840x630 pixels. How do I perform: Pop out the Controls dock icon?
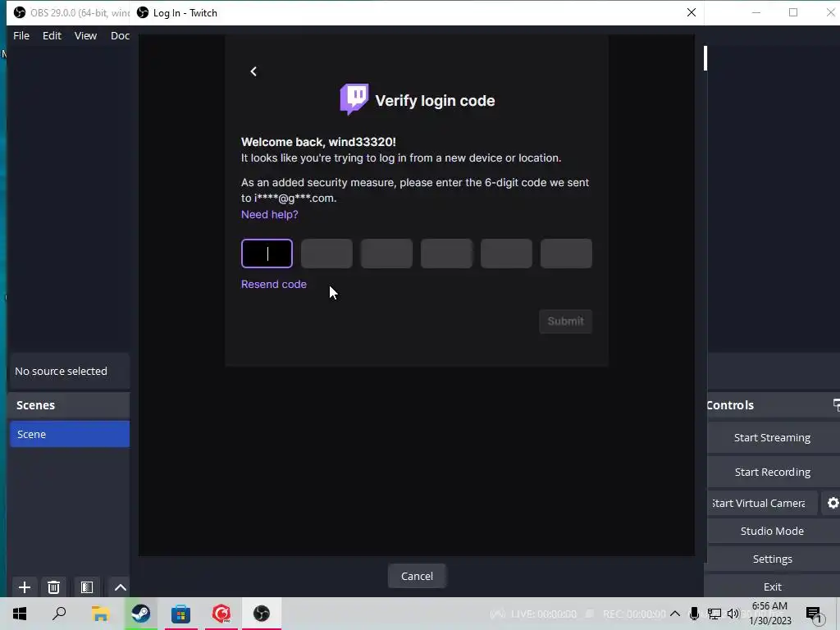[836, 405]
